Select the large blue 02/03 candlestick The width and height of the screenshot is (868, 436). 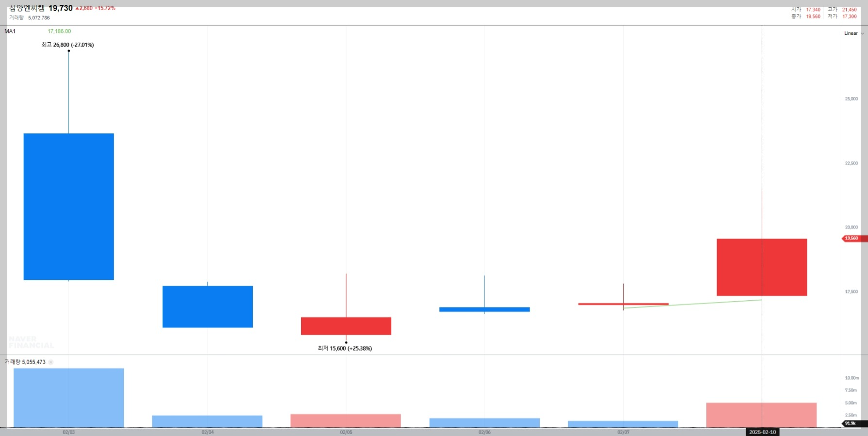click(69, 207)
